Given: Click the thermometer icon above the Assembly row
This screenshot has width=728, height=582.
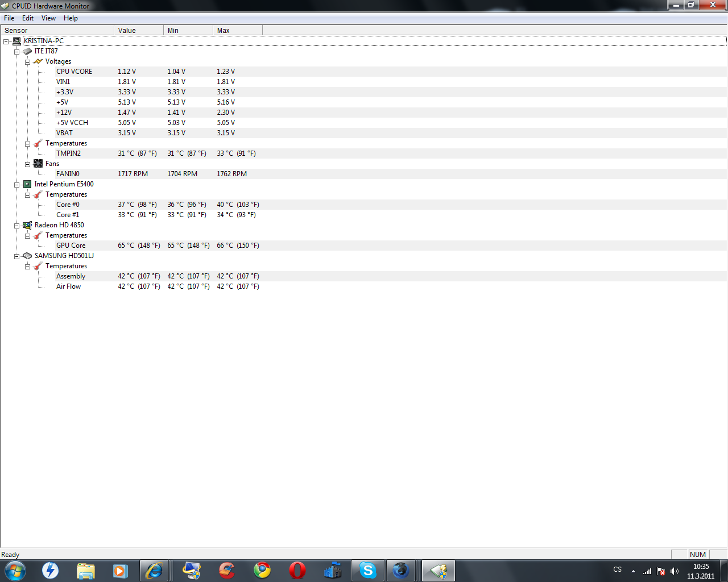Looking at the screenshot, I should (38, 266).
